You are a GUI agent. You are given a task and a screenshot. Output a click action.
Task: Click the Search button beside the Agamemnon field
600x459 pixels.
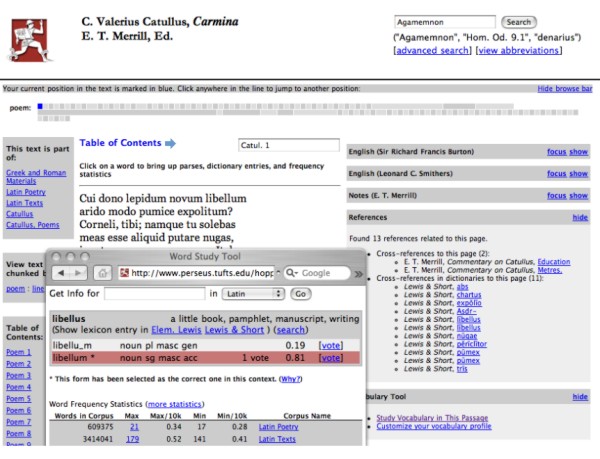click(518, 22)
